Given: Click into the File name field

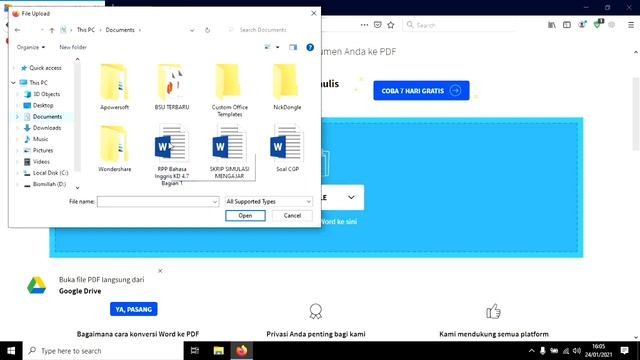Looking at the screenshot, I should pos(154,202).
